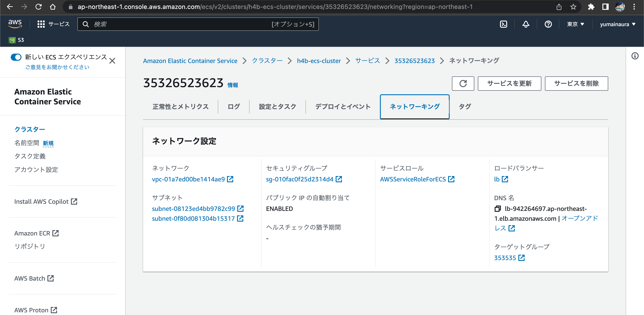Open リポジトリ in the sidebar
The height and width of the screenshot is (315, 644).
click(x=30, y=246)
